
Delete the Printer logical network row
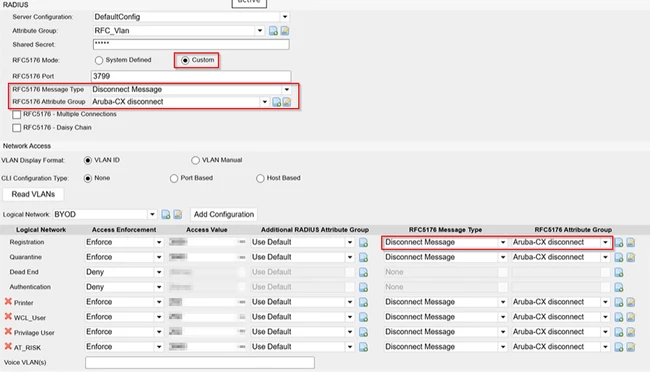(x=8, y=302)
